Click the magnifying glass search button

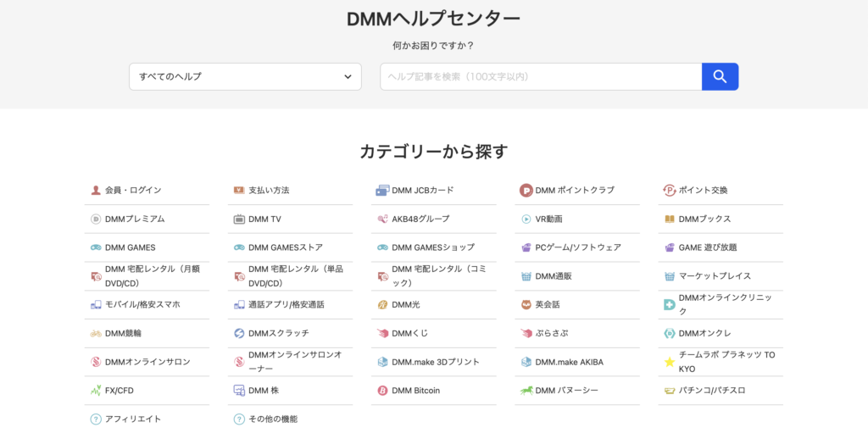[720, 76]
